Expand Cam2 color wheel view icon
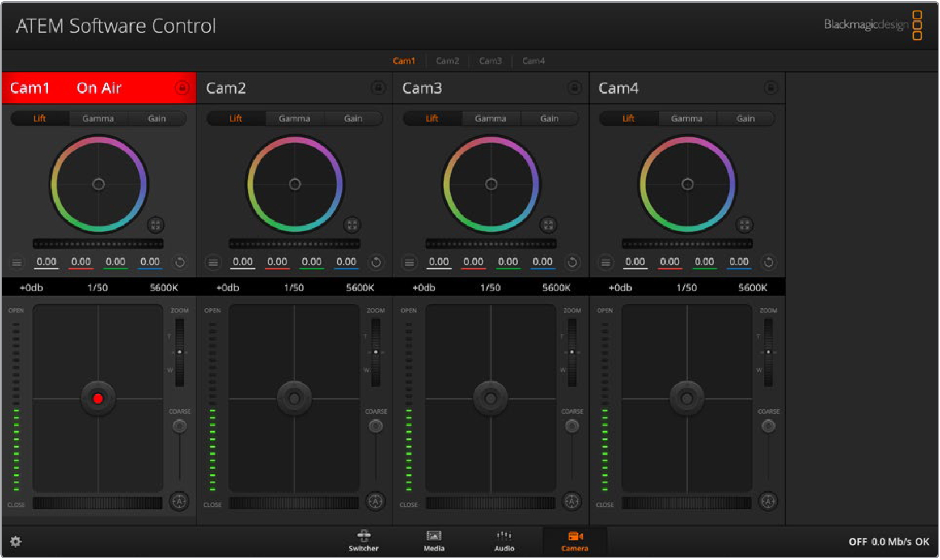The height and width of the screenshot is (560, 940). click(352, 225)
